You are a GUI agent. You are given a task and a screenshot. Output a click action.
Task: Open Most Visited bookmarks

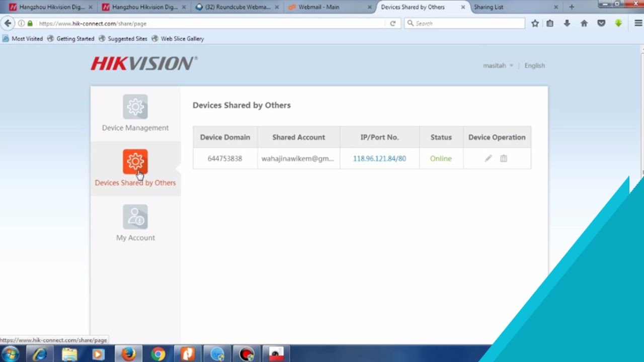(23, 38)
